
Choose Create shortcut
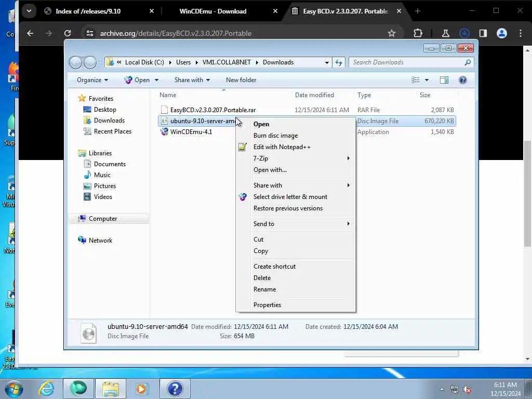point(274,267)
